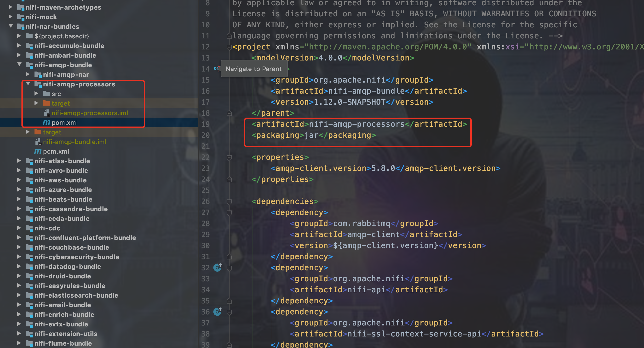Open the nifi-amqp-bundle.iml file

[75, 142]
